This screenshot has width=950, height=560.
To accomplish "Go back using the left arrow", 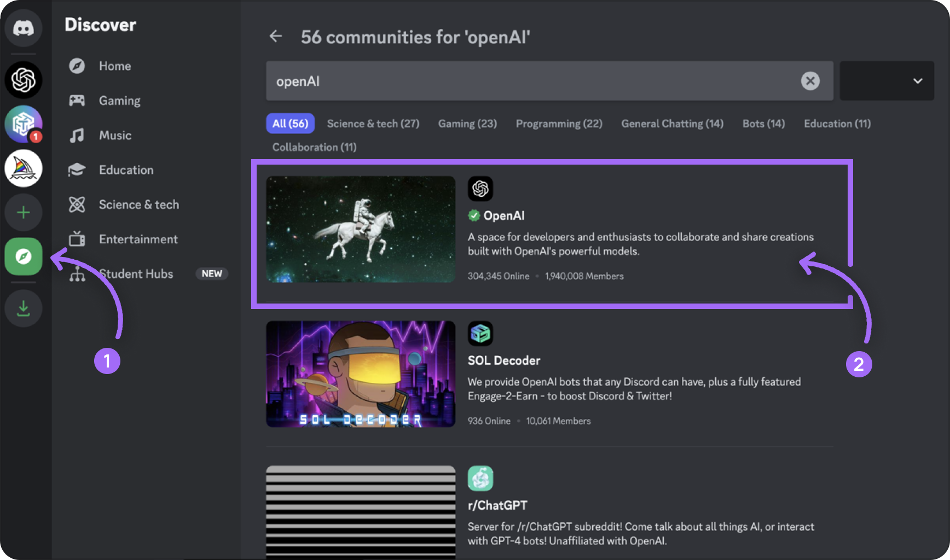I will (x=276, y=37).
